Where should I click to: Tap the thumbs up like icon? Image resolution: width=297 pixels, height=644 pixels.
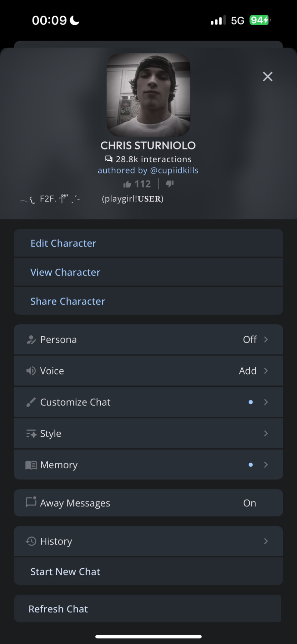(127, 184)
